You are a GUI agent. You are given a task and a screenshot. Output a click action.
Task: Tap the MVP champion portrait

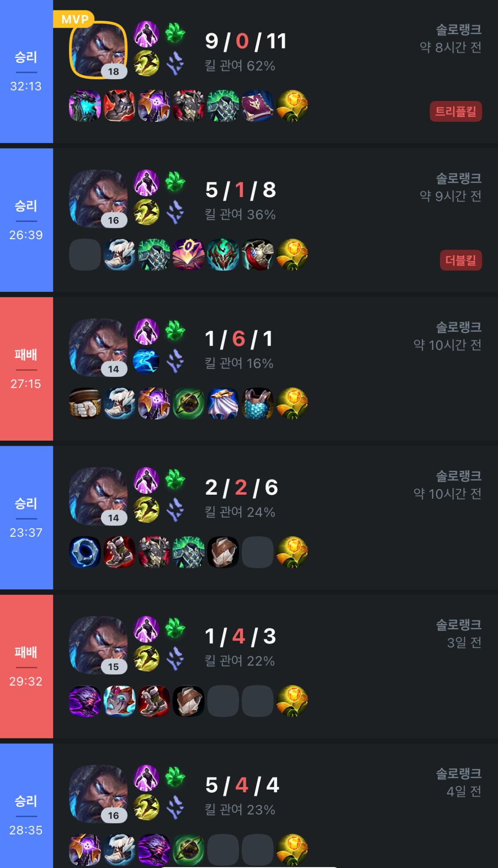tap(98, 50)
